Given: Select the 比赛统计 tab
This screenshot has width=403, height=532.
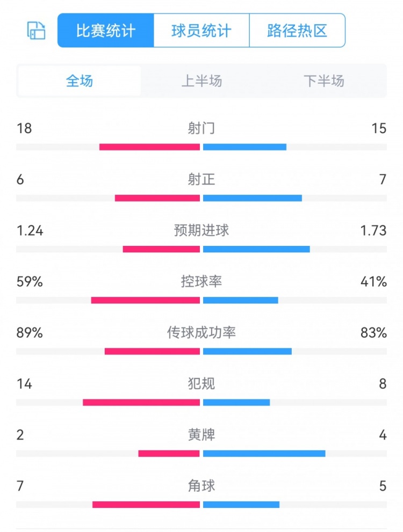Looking at the screenshot, I should pos(106,31).
